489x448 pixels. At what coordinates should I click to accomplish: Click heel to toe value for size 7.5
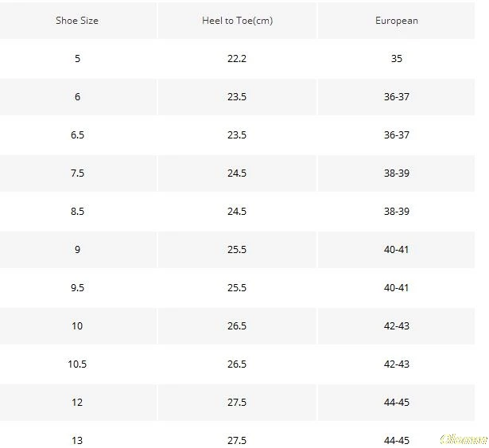tap(237, 173)
